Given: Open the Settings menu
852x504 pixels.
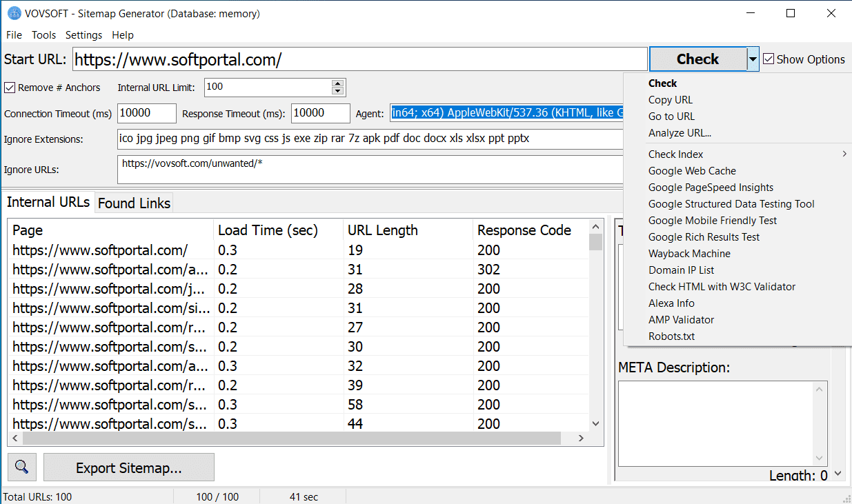Looking at the screenshot, I should click(83, 35).
